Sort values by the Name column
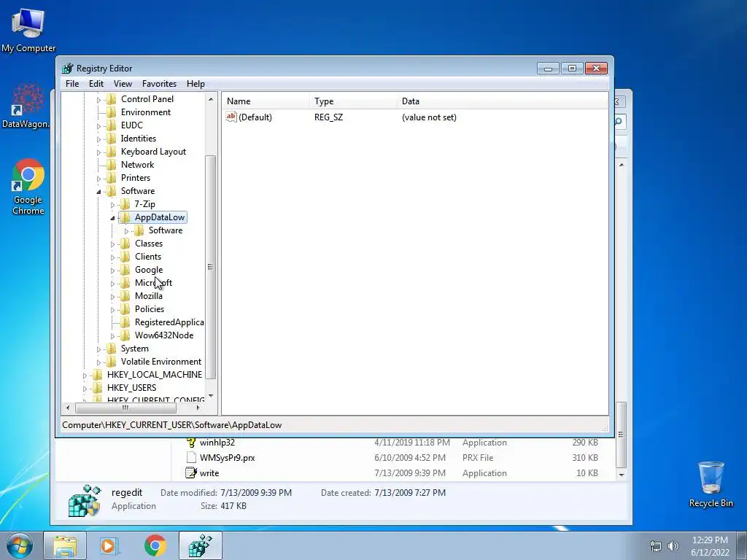 click(x=266, y=101)
